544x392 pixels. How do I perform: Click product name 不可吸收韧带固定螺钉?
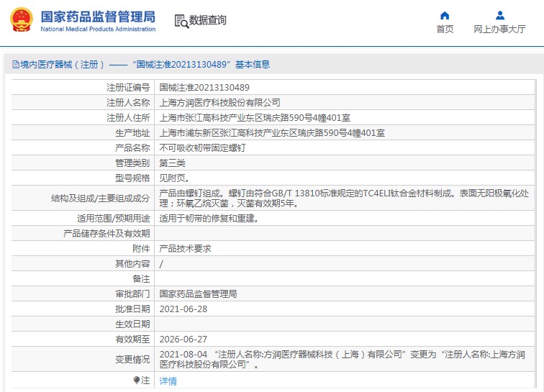(x=202, y=148)
